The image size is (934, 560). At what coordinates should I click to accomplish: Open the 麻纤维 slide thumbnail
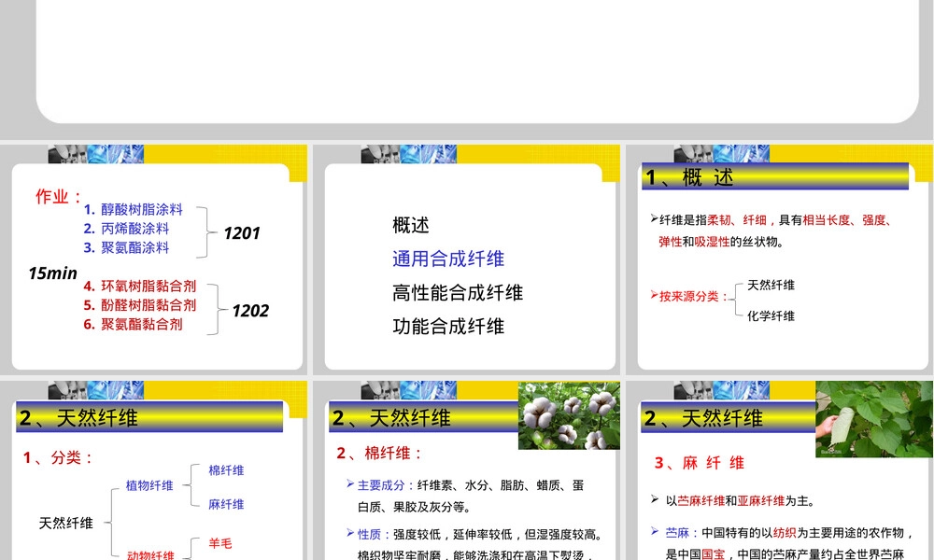782,470
